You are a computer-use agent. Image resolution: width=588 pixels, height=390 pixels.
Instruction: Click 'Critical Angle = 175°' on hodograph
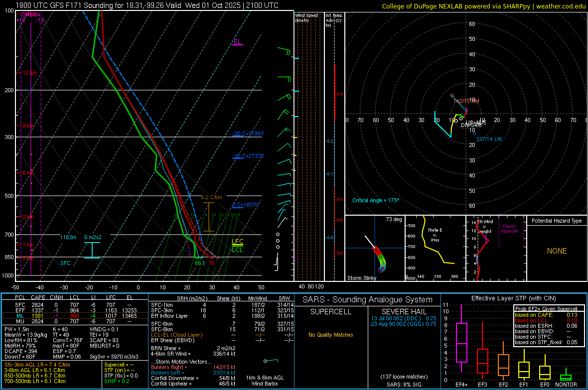coord(376,200)
